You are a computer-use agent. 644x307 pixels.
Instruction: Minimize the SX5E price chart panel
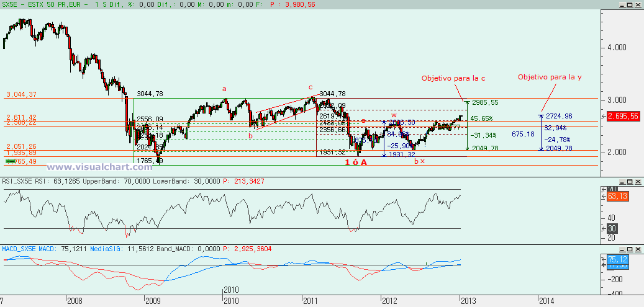[622, 4]
